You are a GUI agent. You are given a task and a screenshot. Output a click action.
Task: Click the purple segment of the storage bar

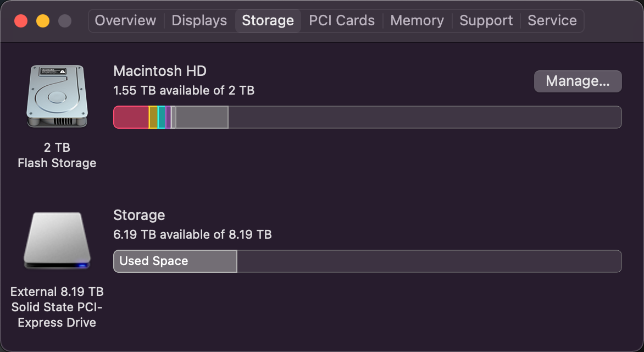click(168, 117)
